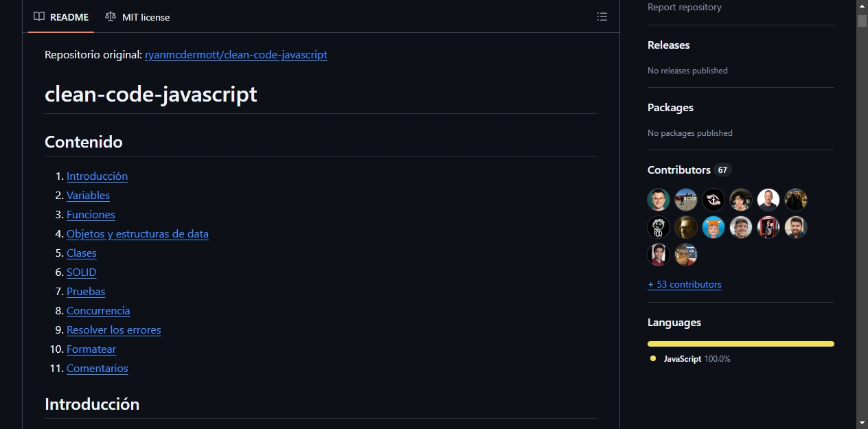868x429 pixels.
Task: Jump to the Funciones section link
Action: [x=91, y=214]
